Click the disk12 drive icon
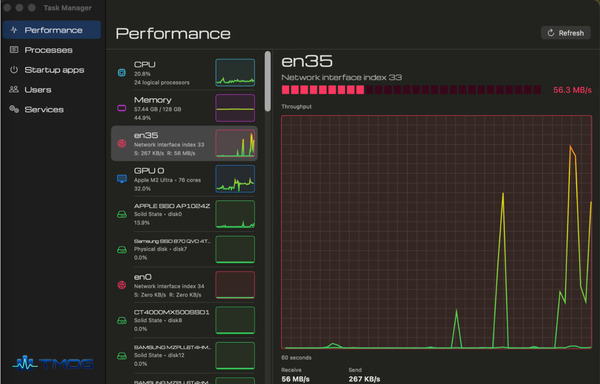Screen dimensions: 600x384 click(x=122, y=356)
